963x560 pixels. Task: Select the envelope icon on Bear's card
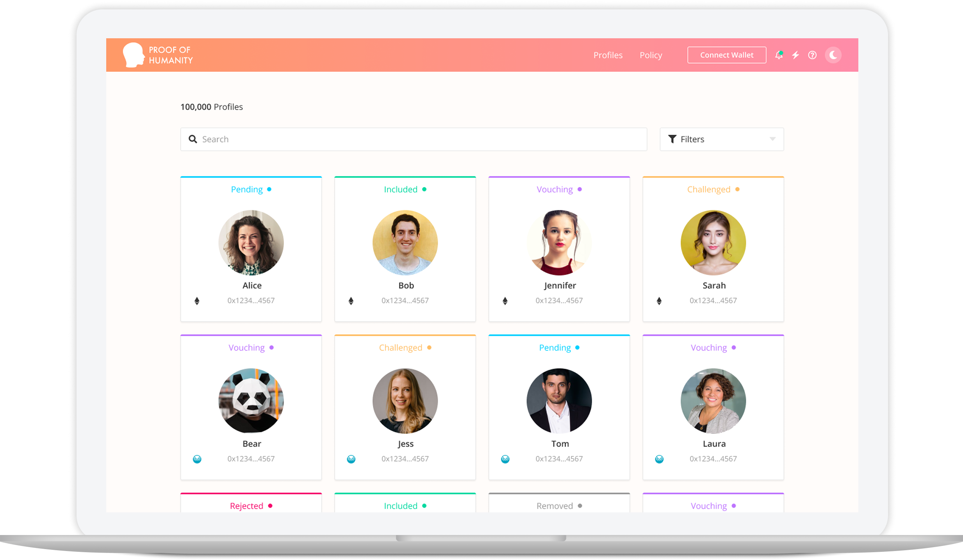[x=197, y=459]
